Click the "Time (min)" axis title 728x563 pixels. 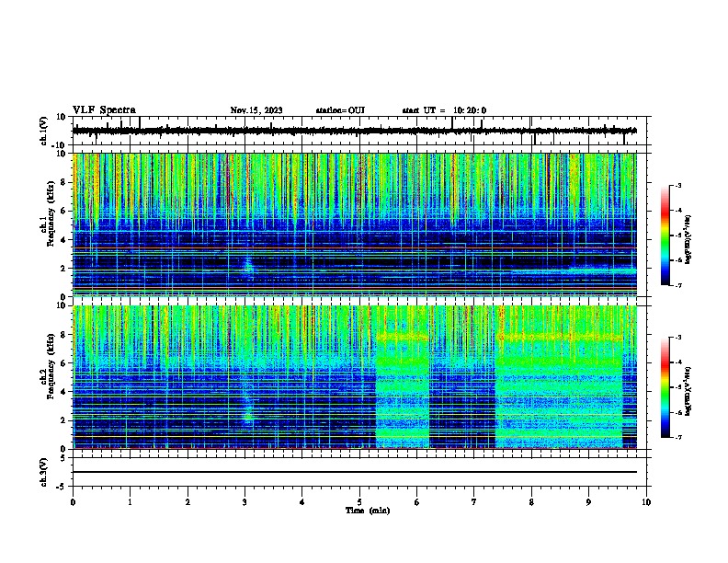pyautogui.click(x=368, y=511)
